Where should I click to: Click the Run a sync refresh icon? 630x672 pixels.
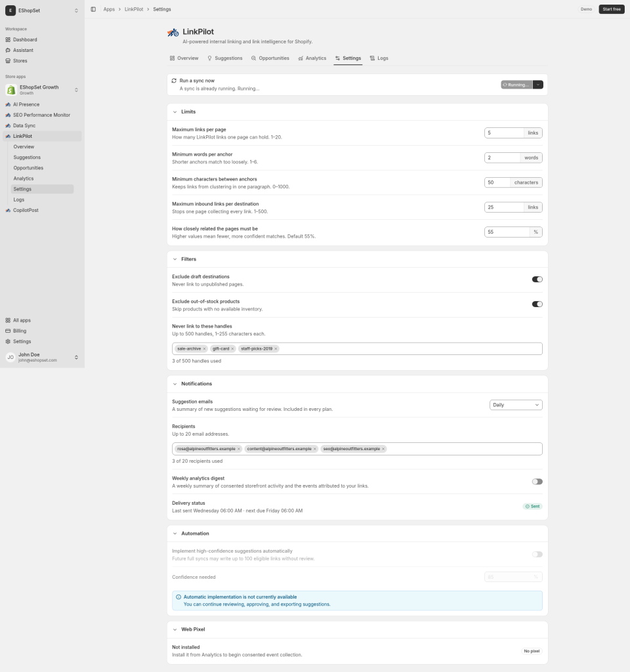pos(174,81)
